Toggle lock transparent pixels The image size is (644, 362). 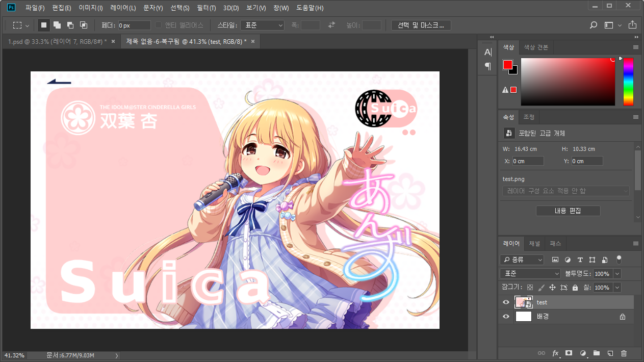[x=530, y=288]
